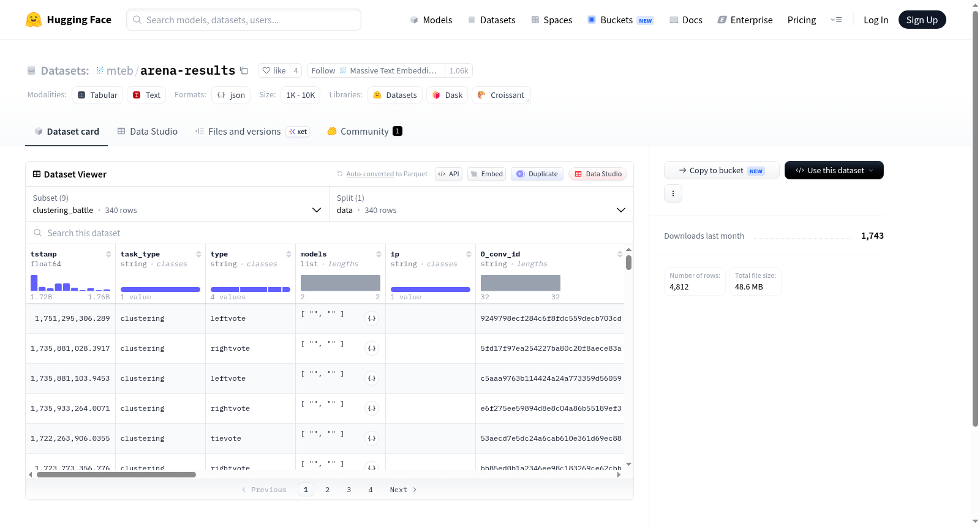
Task: Open Files and versions tab
Action: [x=252, y=131]
